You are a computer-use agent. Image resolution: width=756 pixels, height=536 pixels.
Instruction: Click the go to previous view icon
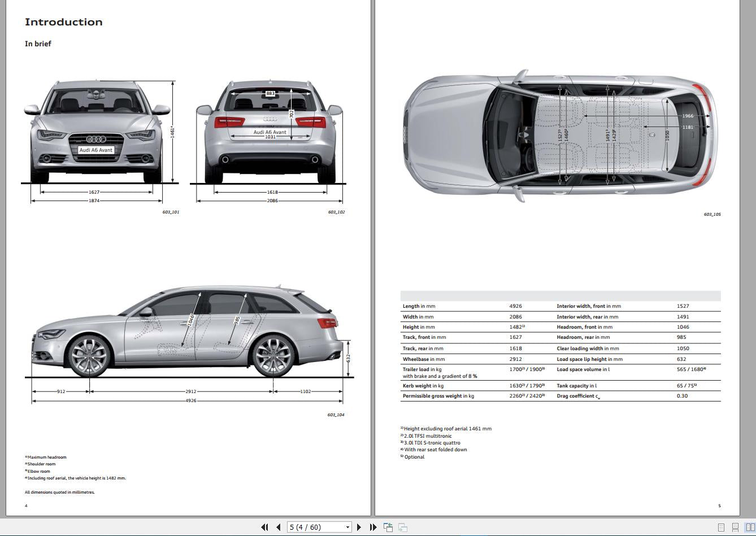click(x=388, y=527)
